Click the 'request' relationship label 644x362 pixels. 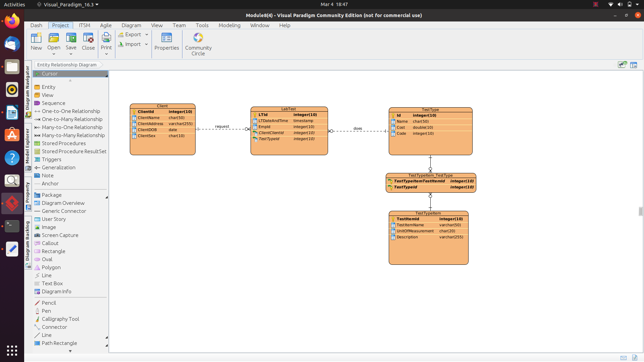222,126
